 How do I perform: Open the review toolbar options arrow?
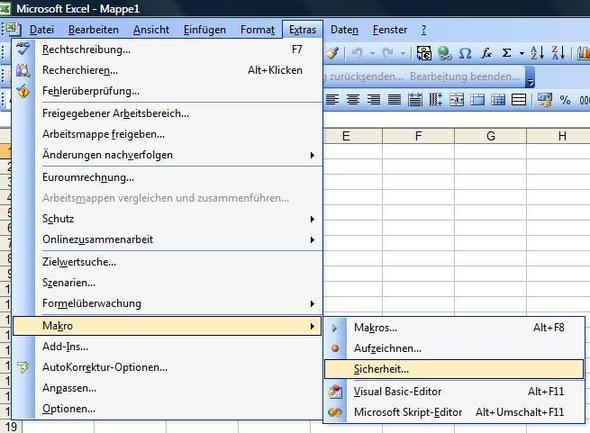pyautogui.click(x=530, y=77)
